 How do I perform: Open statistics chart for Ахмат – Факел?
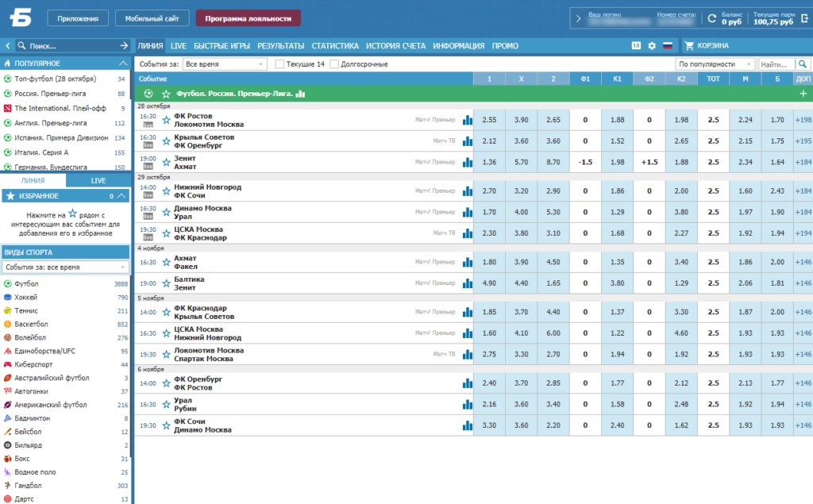pyautogui.click(x=468, y=263)
